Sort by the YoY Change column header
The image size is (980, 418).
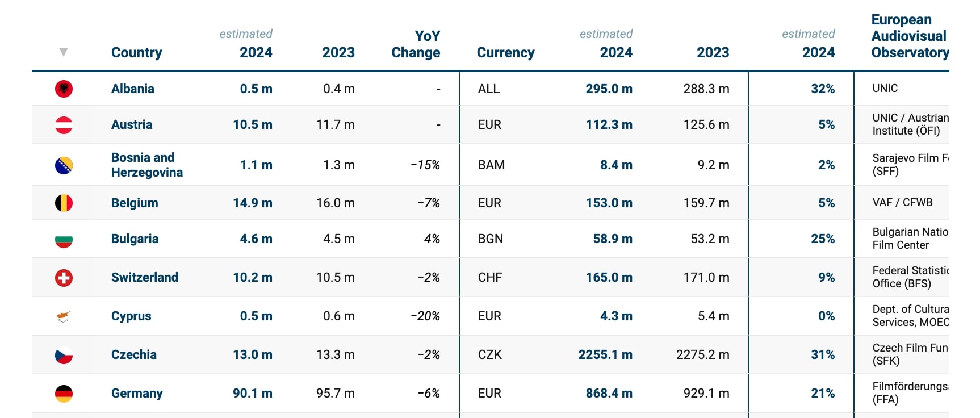416,44
